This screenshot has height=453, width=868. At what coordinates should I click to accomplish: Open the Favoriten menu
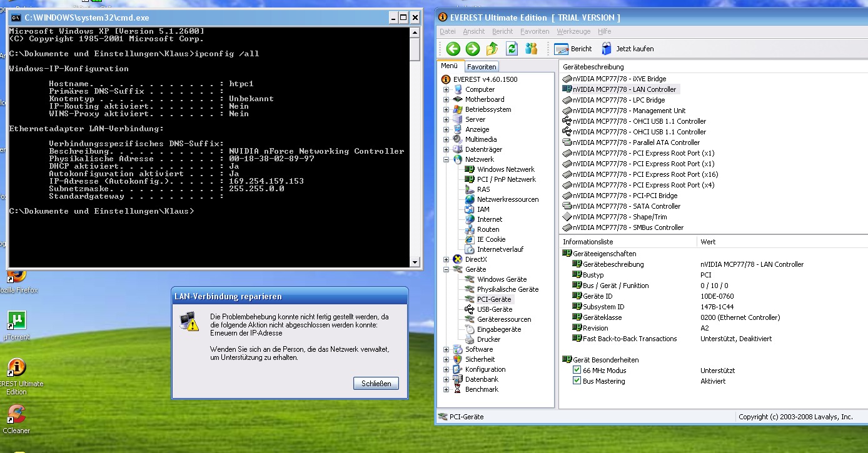pyautogui.click(x=535, y=31)
